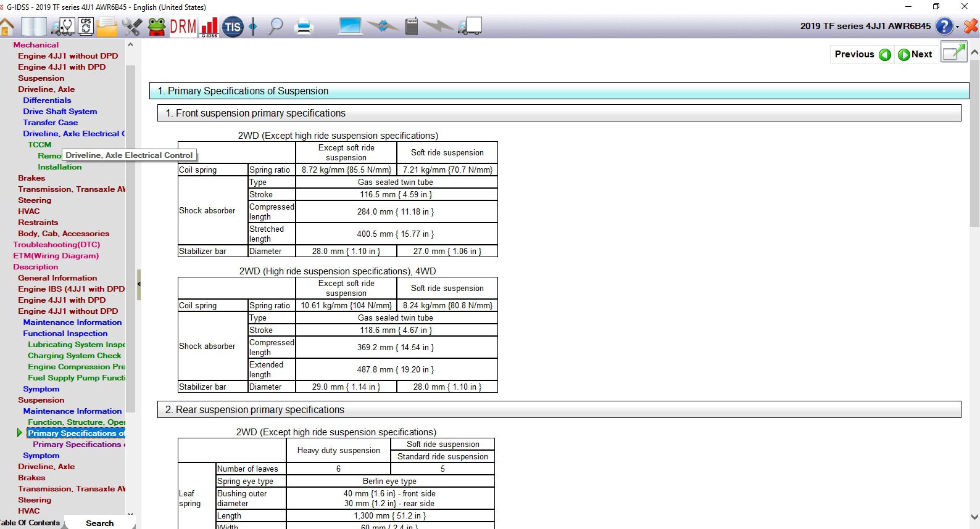Open Engine IBS (4JJ1 with DPD) item

(x=71, y=289)
